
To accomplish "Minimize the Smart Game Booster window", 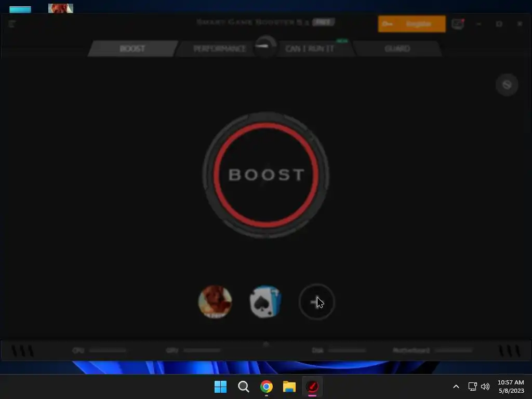I will [x=478, y=24].
